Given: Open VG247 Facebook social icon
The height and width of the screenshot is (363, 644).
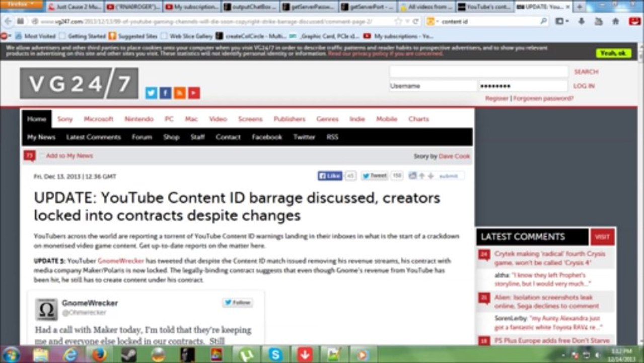Looking at the screenshot, I should 166,93.
